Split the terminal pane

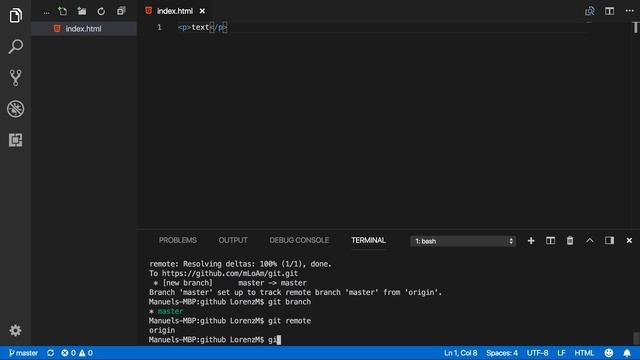[x=550, y=241]
